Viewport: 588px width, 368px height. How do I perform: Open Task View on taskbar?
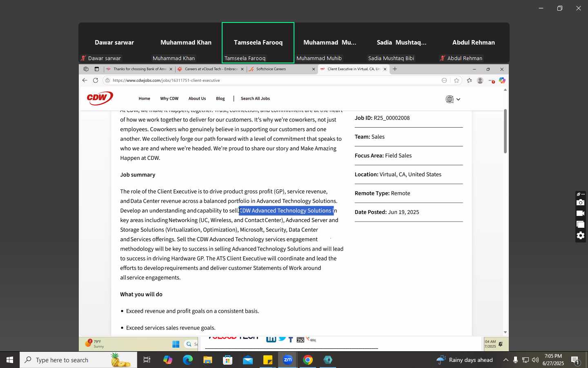coord(147,360)
